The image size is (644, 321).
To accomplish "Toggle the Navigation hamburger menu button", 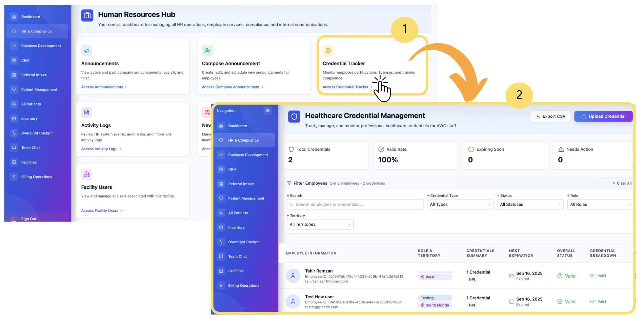I will click(267, 111).
